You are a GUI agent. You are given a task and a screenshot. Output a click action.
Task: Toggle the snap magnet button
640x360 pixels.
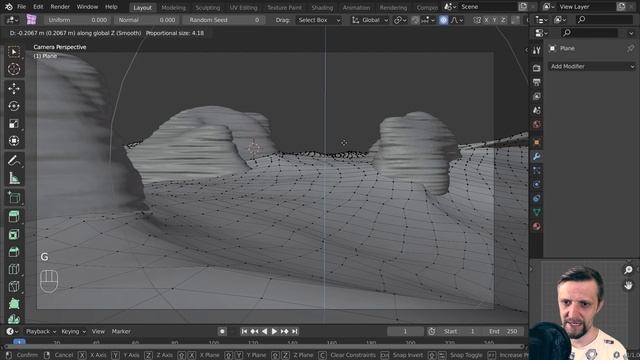[x=415, y=20]
